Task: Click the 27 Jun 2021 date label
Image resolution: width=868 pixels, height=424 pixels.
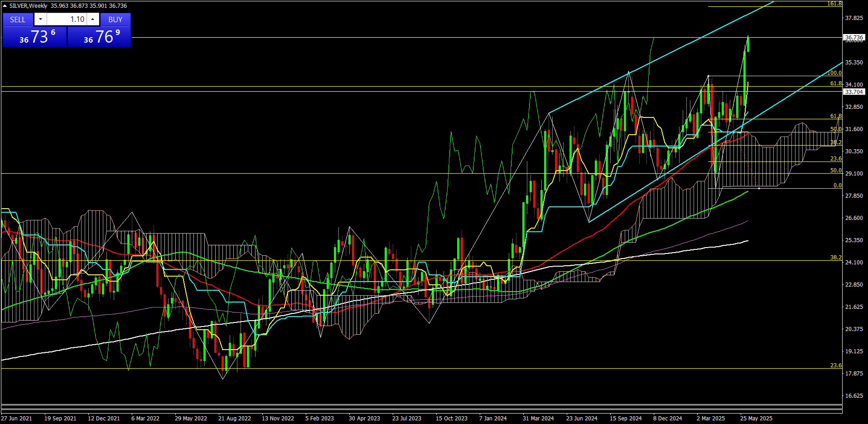Action: (17, 418)
